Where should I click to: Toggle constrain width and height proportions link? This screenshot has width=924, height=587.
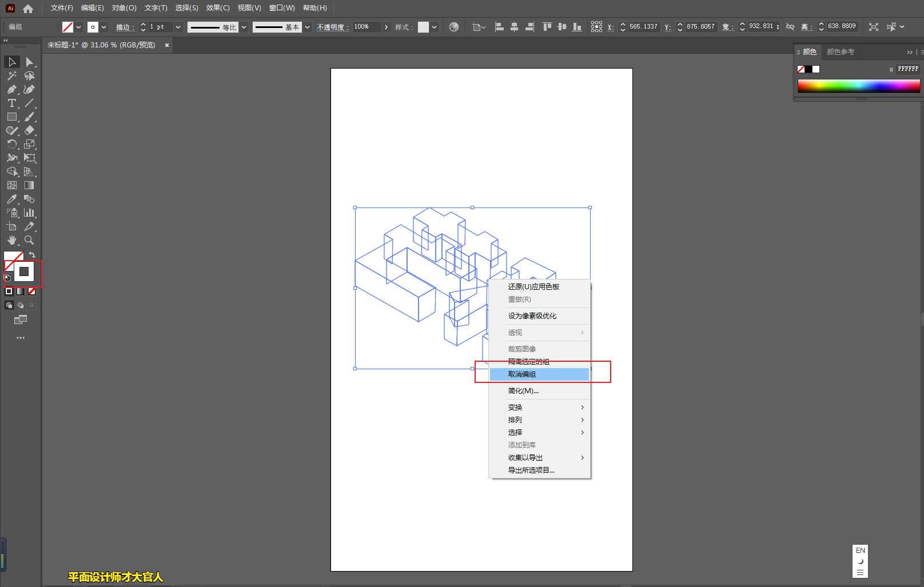[790, 27]
